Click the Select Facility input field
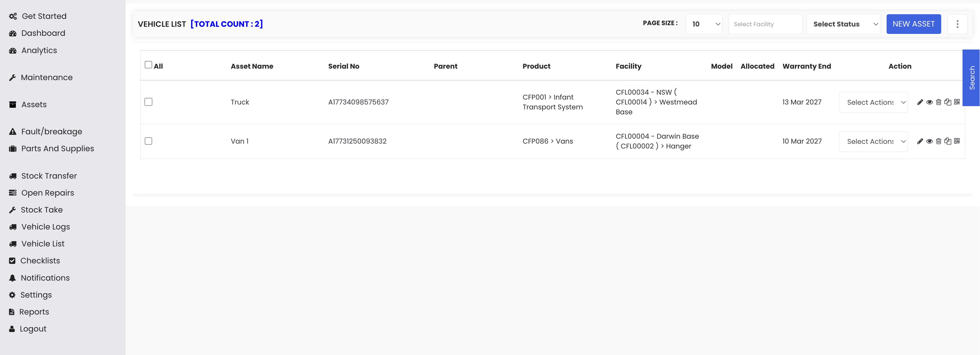Image resolution: width=980 pixels, height=355 pixels. tap(765, 24)
